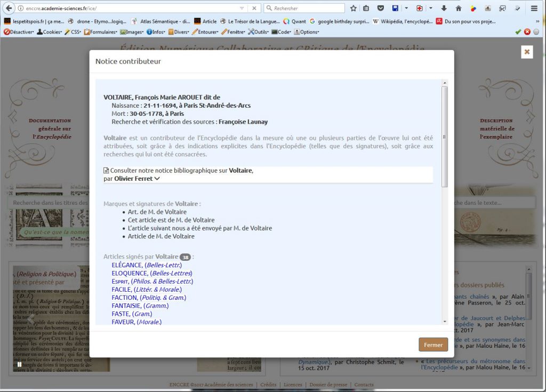Open the Formulaires dropdown menu
Viewport: 546px width, 392px height.
coord(100,32)
